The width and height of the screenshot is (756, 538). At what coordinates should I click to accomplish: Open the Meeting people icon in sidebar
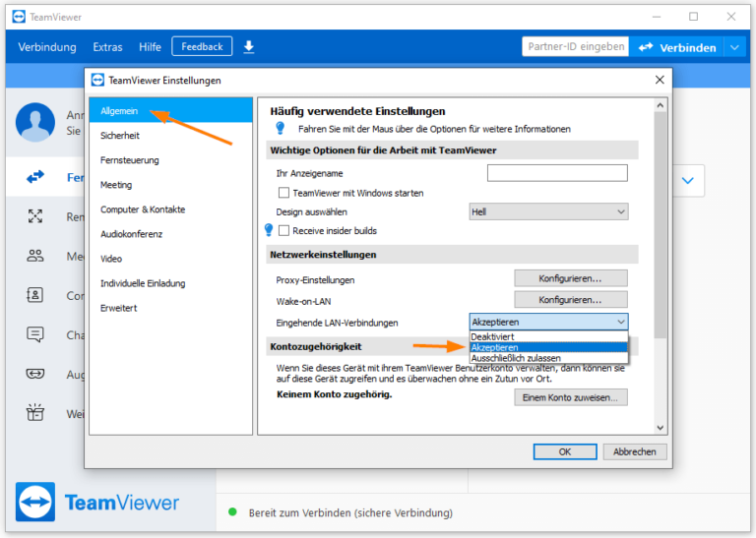[x=35, y=256]
